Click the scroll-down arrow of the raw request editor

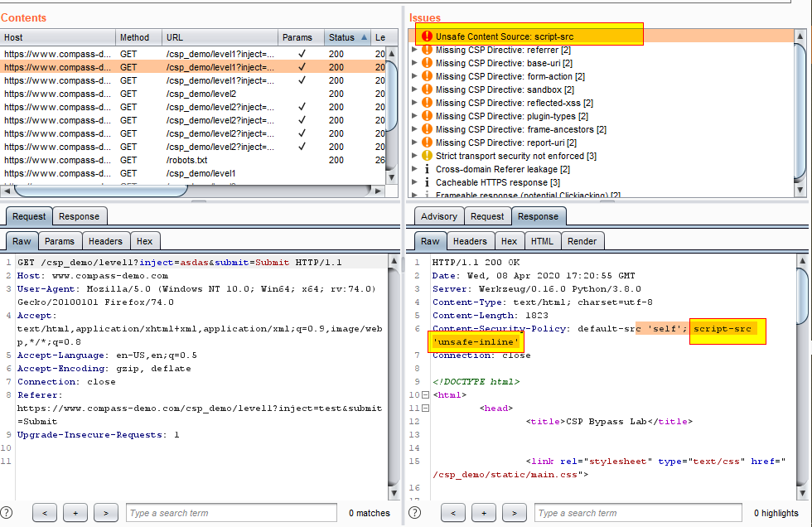(x=394, y=493)
